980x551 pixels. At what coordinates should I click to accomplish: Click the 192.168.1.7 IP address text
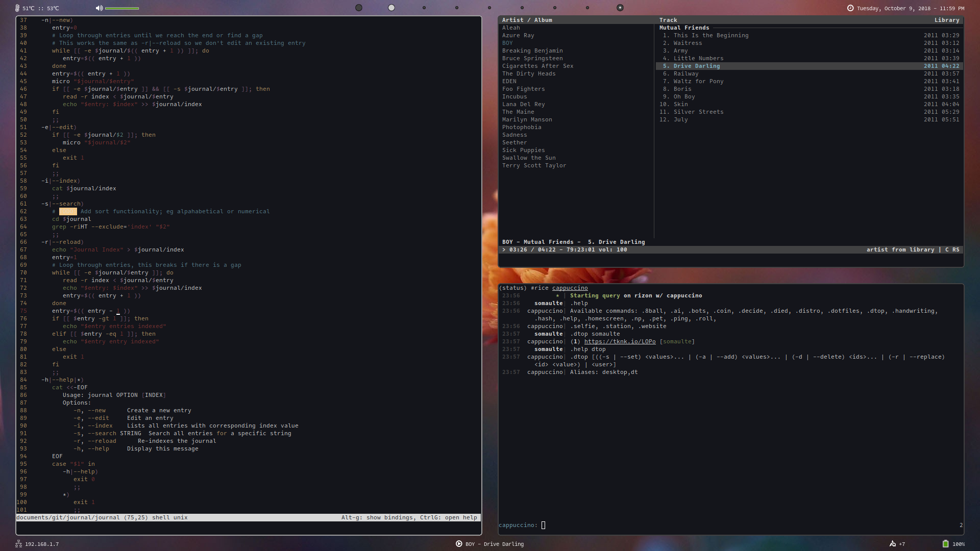click(42, 544)
